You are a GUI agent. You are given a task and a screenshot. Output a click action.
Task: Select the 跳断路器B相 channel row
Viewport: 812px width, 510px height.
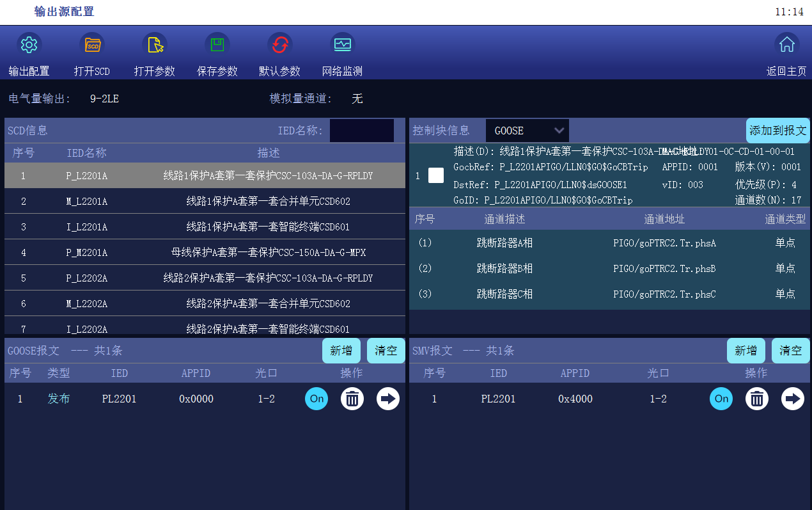[x=607, y=269]
